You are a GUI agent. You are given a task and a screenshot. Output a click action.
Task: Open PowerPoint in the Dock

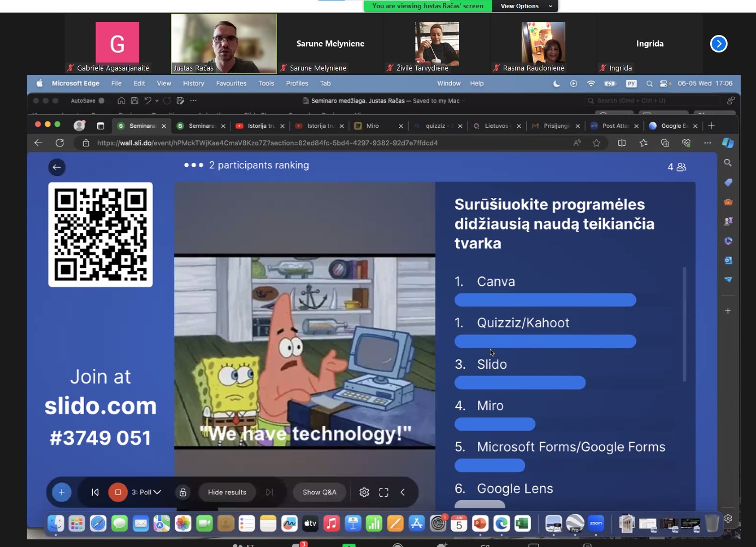coord(480,524)
